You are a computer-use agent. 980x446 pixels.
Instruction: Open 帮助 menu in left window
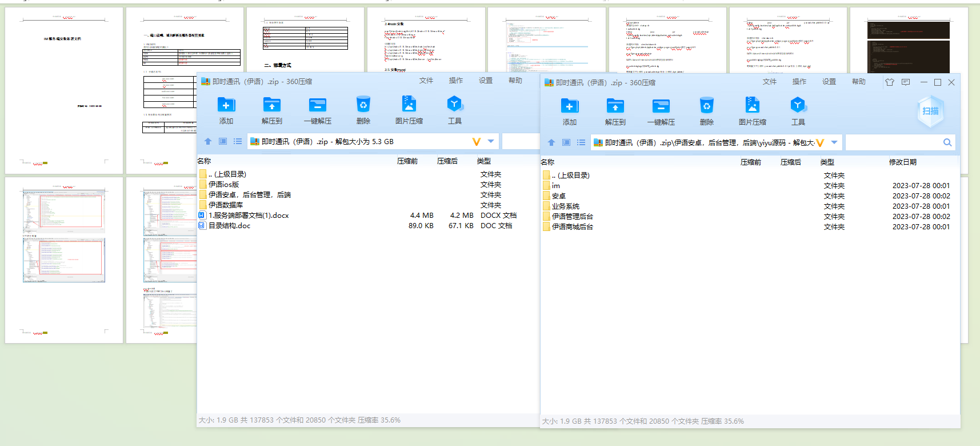pyautogui.click(x=515, y=81)
